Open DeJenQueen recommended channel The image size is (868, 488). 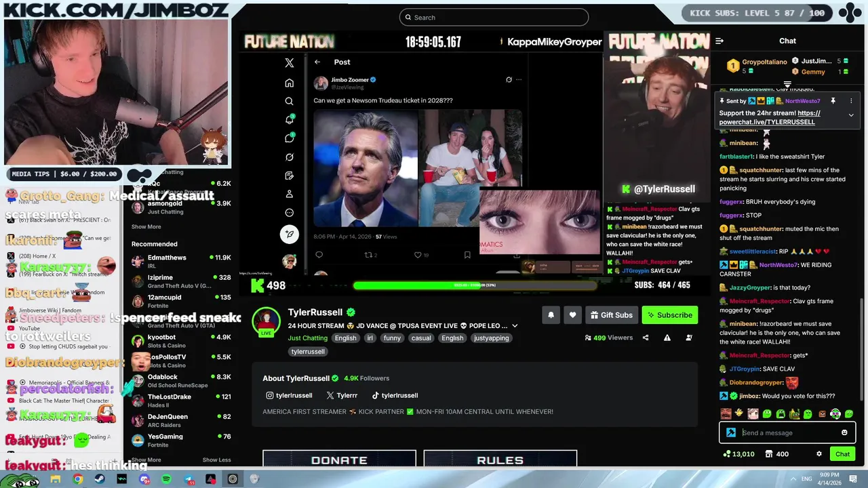181,420
